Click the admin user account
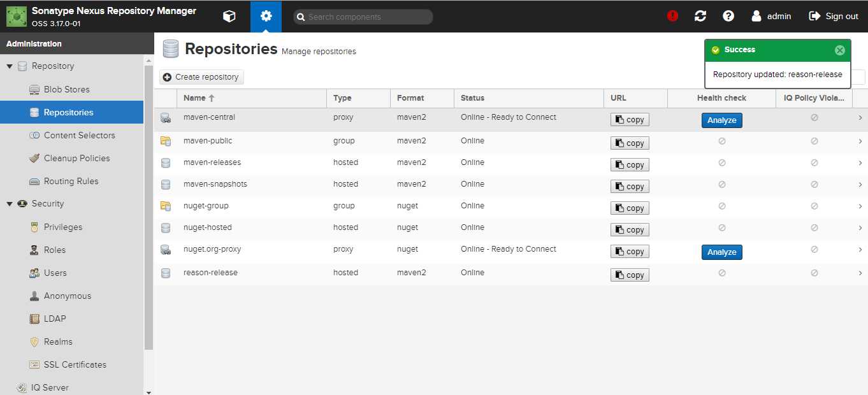Viewport: 868px width, 395px height. [771, 16]
